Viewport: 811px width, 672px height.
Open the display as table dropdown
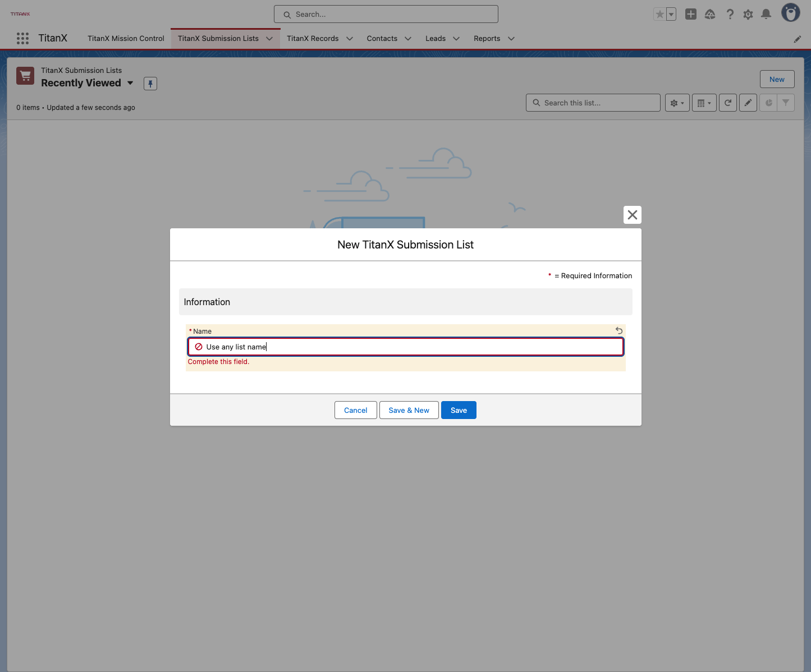(x=704, y=103)
